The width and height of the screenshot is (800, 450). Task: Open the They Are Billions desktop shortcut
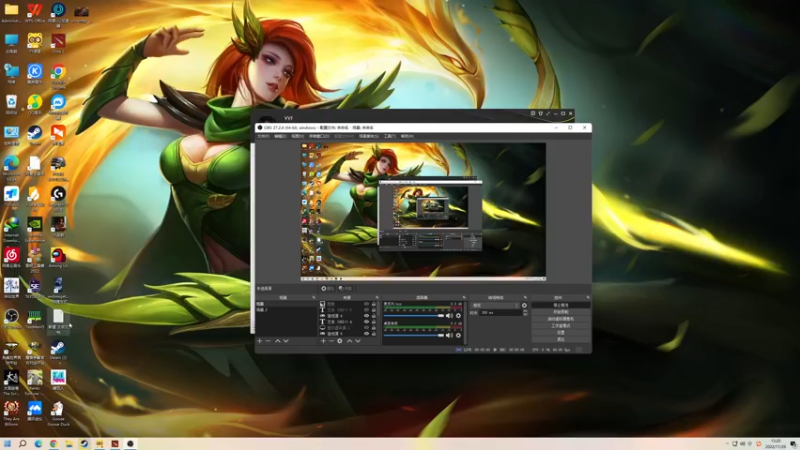point(11,413)
